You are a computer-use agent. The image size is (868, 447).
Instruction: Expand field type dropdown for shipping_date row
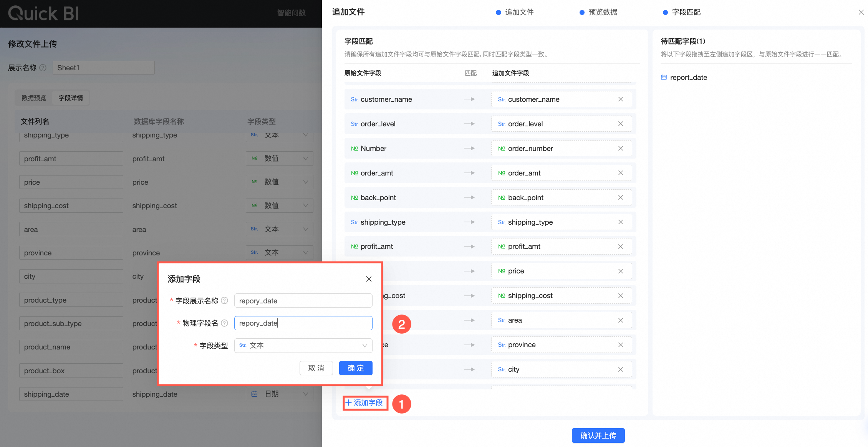pyautogui.click(x=280, y=394)
